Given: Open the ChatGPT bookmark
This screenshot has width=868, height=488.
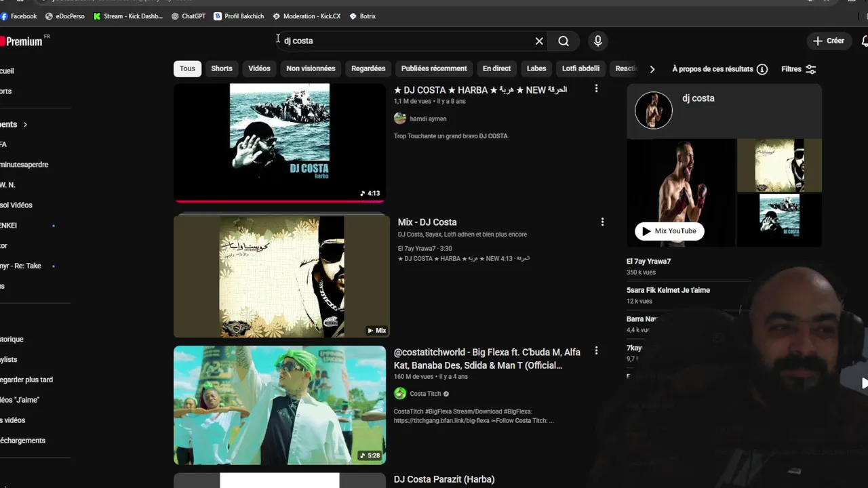Looking at the screenshot, I should [189, 16].
